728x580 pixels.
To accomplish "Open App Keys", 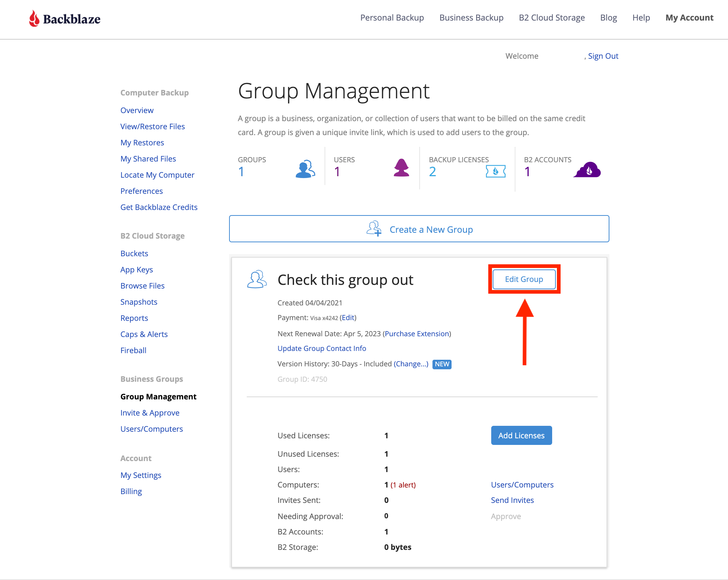I will pyautogui.click(x=137, y=269).
